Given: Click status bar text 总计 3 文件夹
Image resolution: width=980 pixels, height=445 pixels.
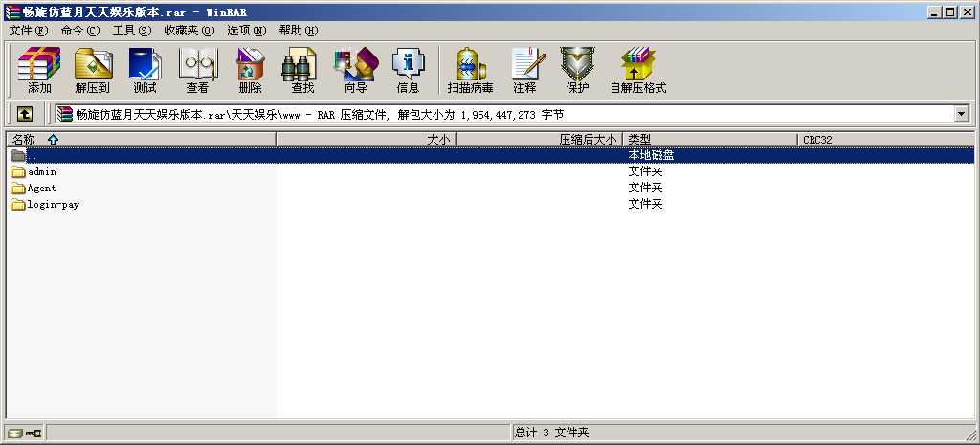Looking at the screenshot, I should pos(552,433).
